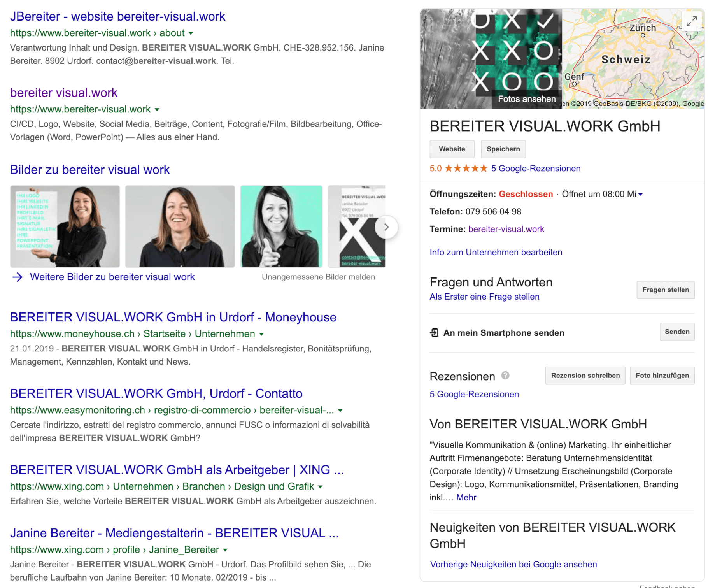Screen dimensions: 708x588
Task: Click Unangemessene Bilder melden
Action: click(x=318, y=277)
